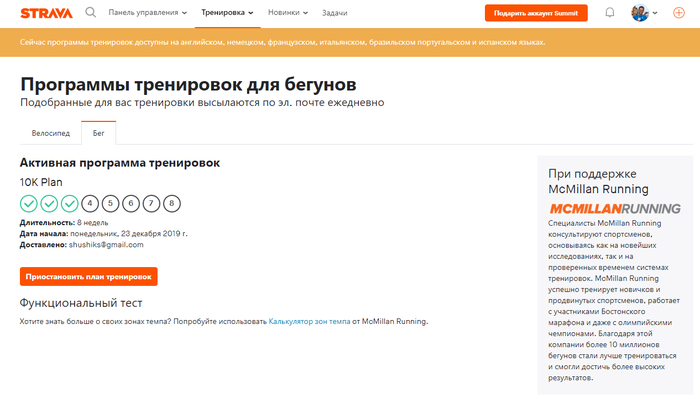Expand the profile avatar dropdown arrow

[655, 13]
